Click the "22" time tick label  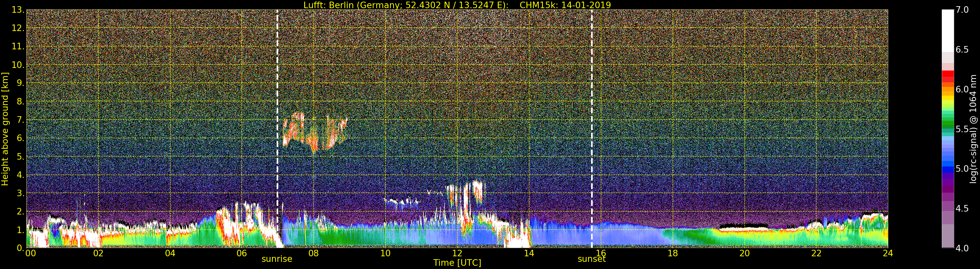tap(816, 253)
